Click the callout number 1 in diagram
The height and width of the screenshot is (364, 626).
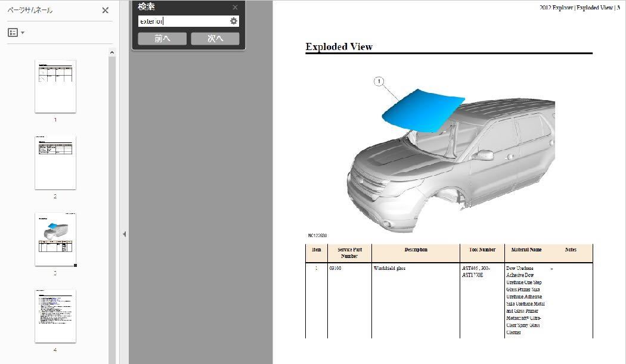click(x=379, y=82)
